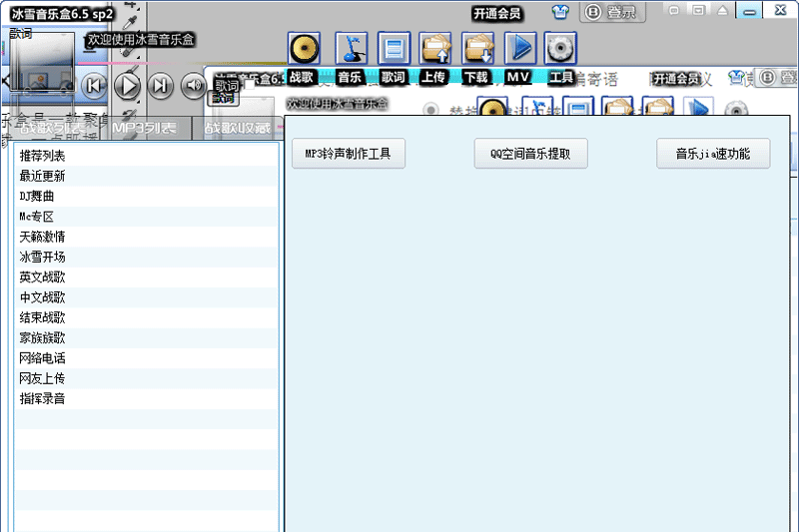The image size is (799, 532).
Task: Click the mini-mode triangle icon in title bar
Action: (x=722, y=11)
